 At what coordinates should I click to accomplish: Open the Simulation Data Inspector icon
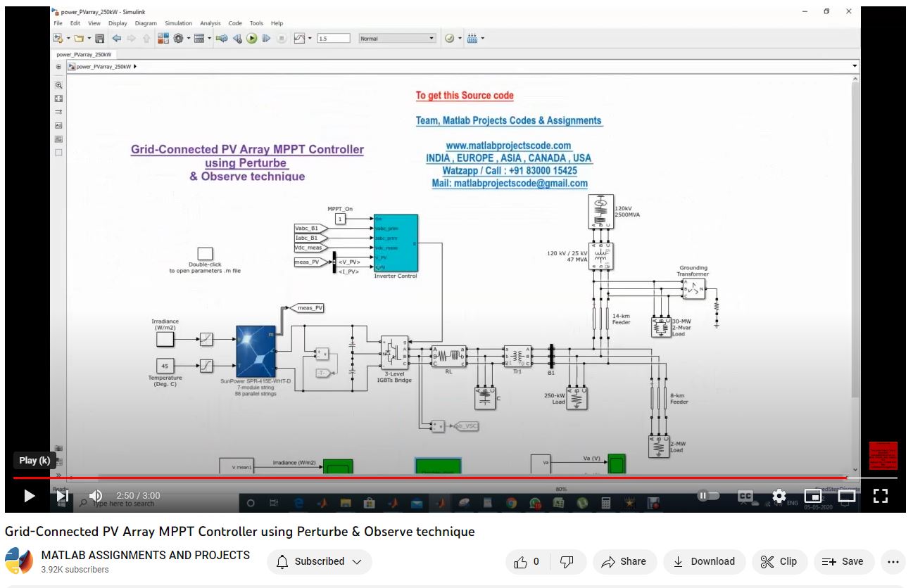pos(299,38)
